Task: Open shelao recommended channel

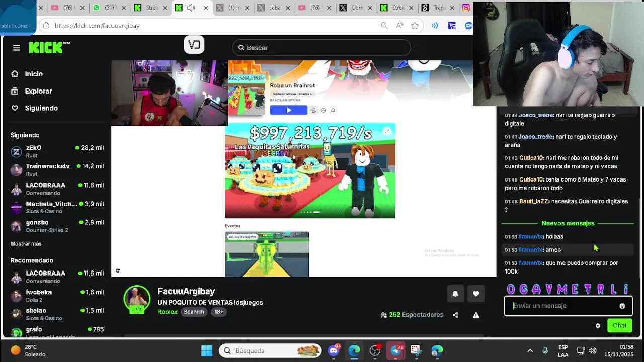Action: coord(57,314)
